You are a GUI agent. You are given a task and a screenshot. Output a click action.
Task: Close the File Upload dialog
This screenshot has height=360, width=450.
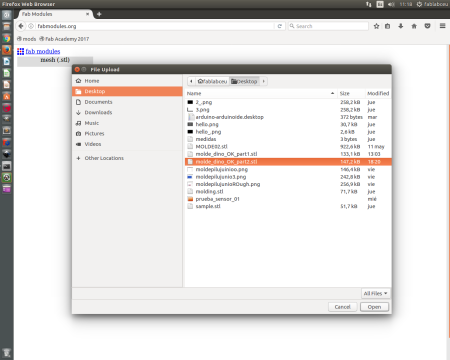point(77,69)
